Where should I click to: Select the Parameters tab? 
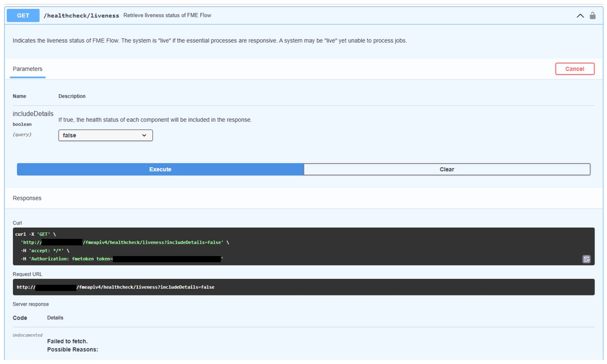click(x=27, y=69)
